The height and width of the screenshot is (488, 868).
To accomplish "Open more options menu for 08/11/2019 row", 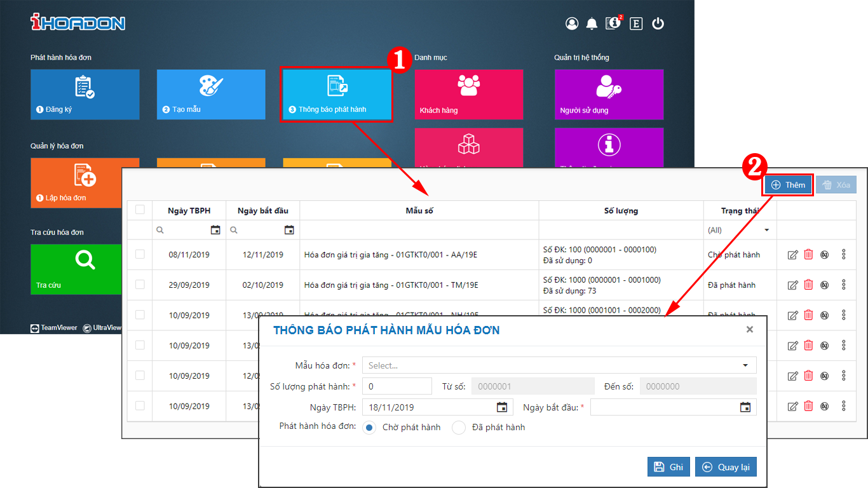I will click(844, 255).
